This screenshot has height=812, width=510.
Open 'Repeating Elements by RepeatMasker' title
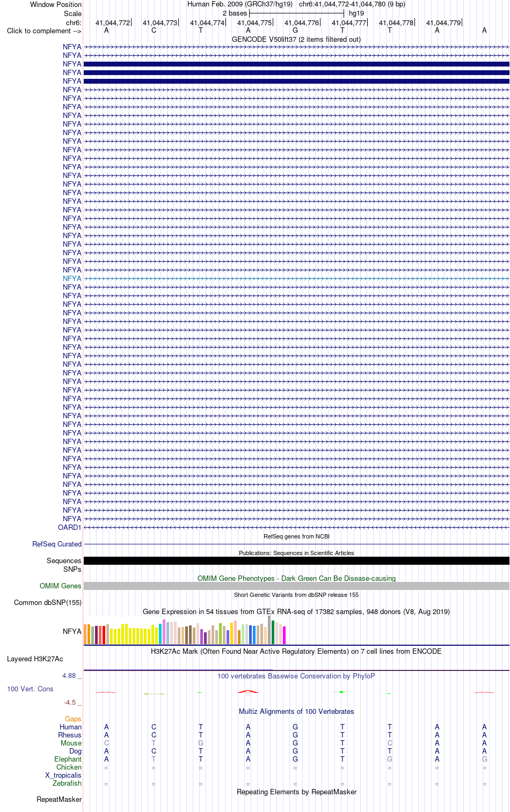(296, 792)
